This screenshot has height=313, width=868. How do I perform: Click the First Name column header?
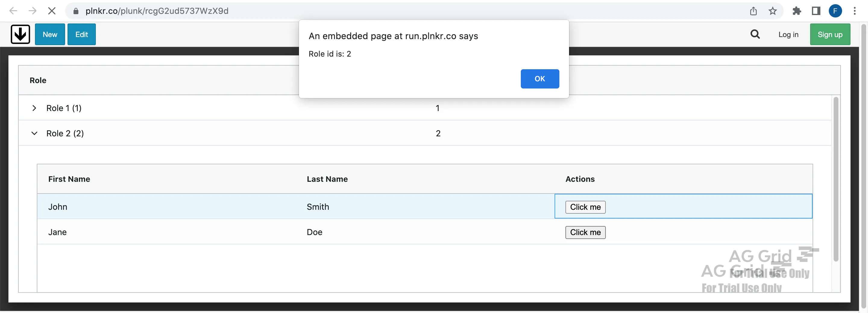click(69, 179)
